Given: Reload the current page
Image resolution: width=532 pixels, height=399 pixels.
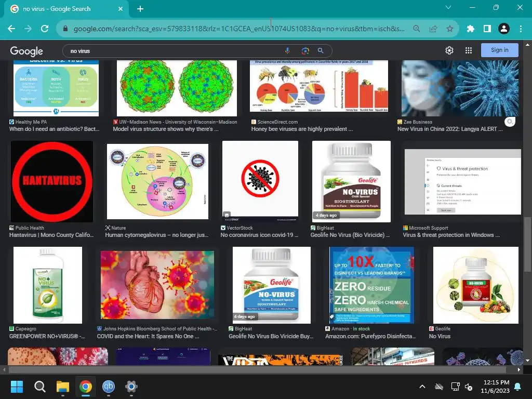Looking at the screenshot, I should (45, 29).
